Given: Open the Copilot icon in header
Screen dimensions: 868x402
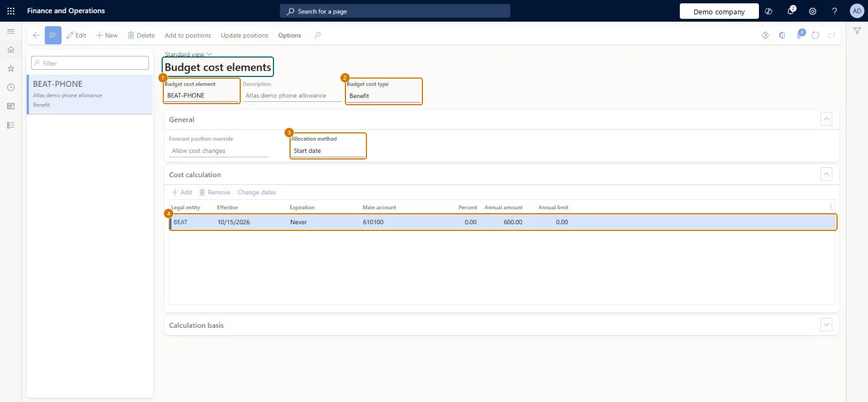Looking at the screenshot, I should pyautogui.click(x=768, y=11).
